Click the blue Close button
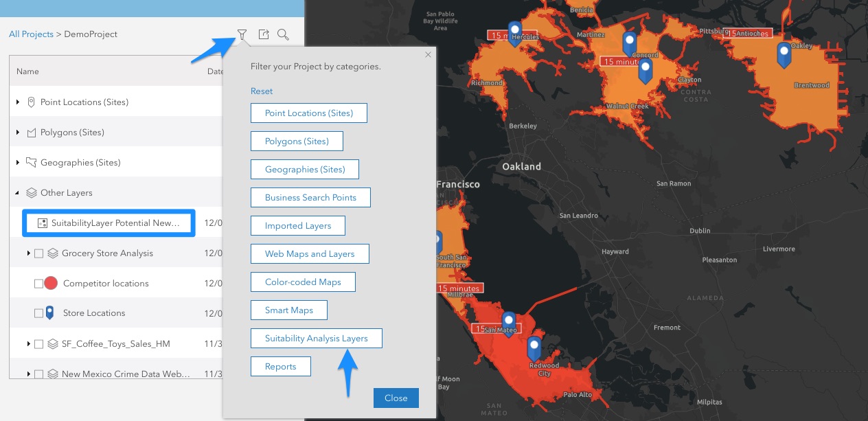 click(x=396, y=398)
